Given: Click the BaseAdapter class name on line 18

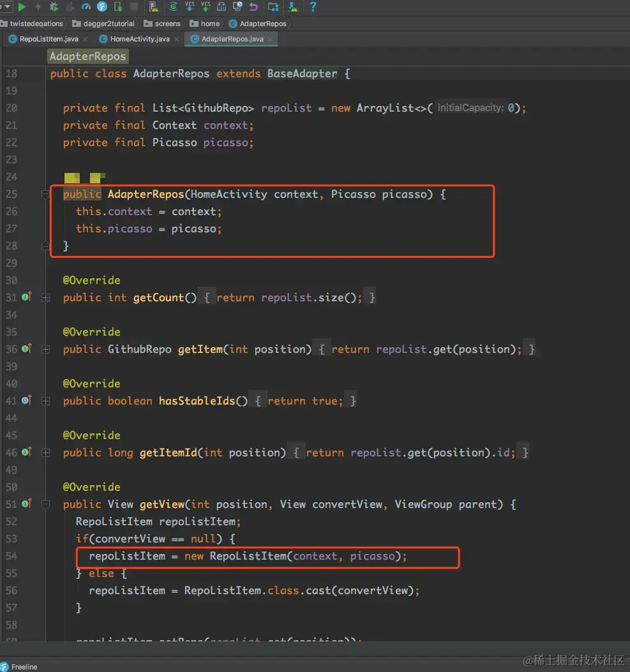Looking at the screenshot, I should coord(302,74).
